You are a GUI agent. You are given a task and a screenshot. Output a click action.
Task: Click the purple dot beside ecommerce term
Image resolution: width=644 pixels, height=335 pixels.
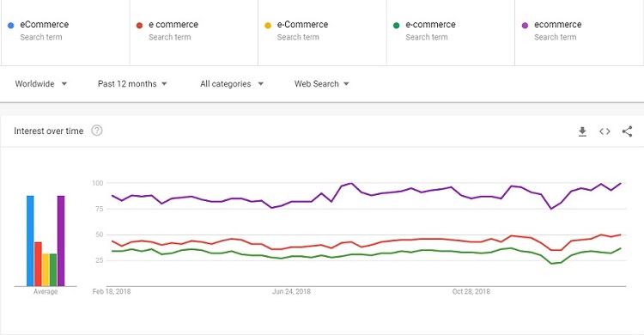pyautogui.click(x=525, y=26)
